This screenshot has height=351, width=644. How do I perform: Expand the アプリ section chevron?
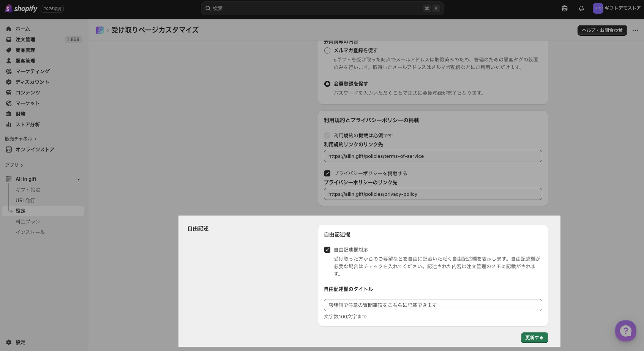pos(22,165)
